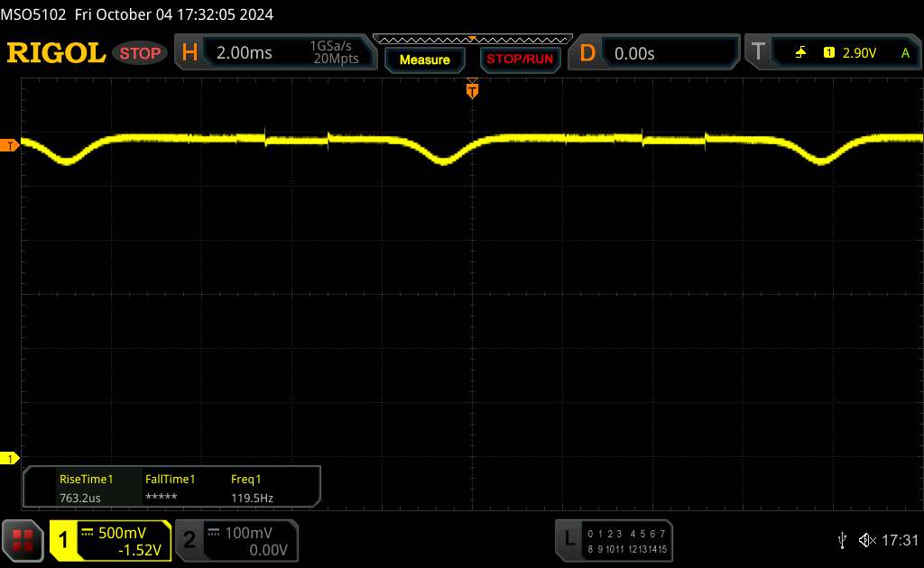
Task: Tap the 763.2us rise time value
Action: coord(80,498)
